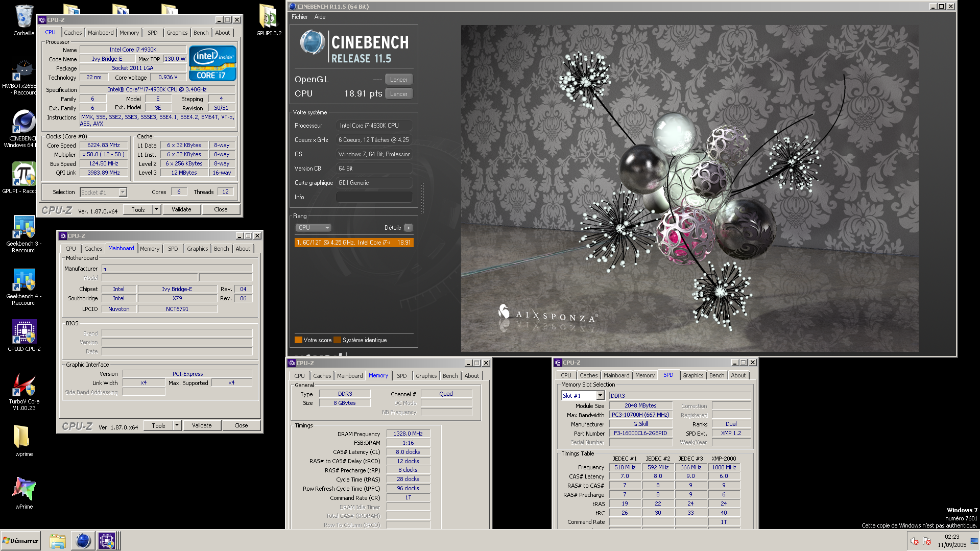
Task: Open the CINEBENCH Windows 64 desktop shortcut
Action: coord(24,122)
